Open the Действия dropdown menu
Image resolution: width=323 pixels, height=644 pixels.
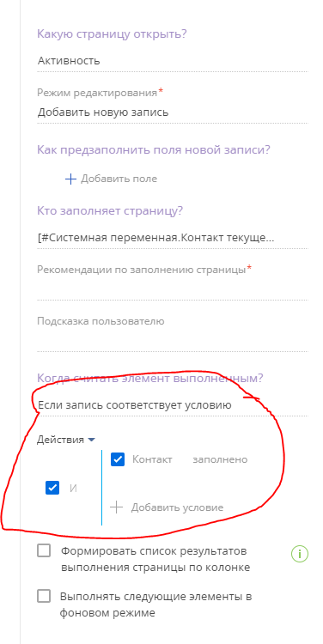point(66,440)
